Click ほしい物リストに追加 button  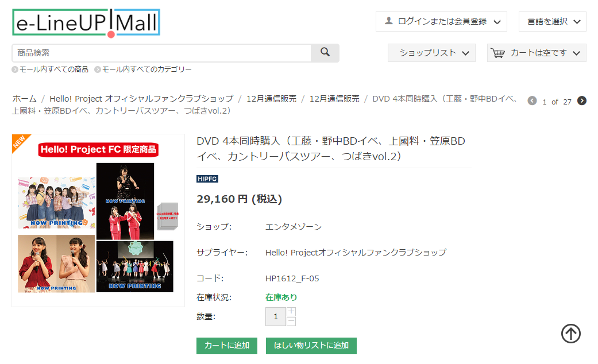[x=311, y=346]
